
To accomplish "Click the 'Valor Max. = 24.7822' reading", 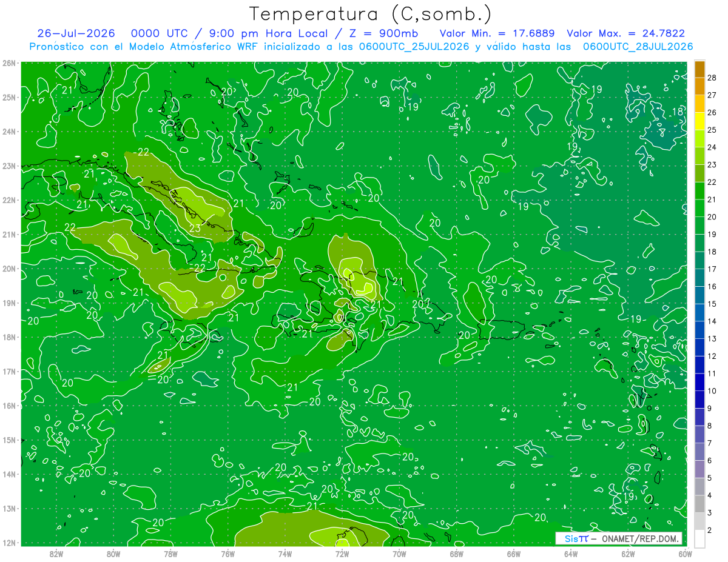I will pos(625,33).
